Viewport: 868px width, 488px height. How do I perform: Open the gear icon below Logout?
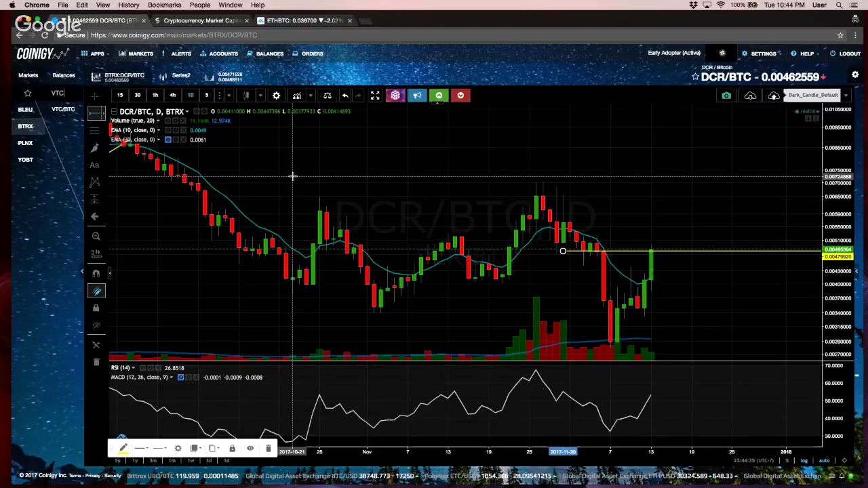(x=855, y=75)
